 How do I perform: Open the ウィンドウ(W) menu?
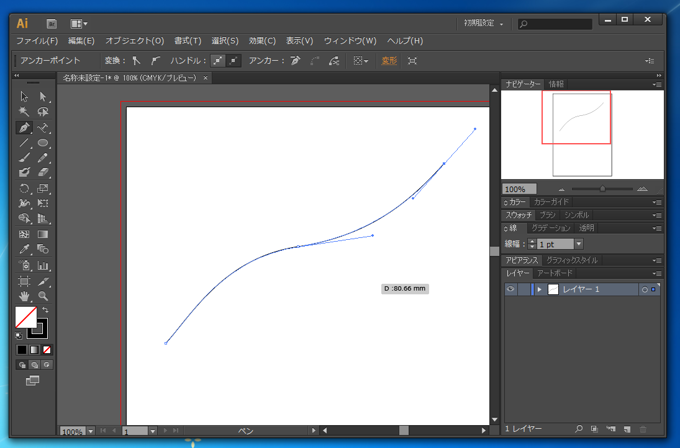tap(350, 41)
